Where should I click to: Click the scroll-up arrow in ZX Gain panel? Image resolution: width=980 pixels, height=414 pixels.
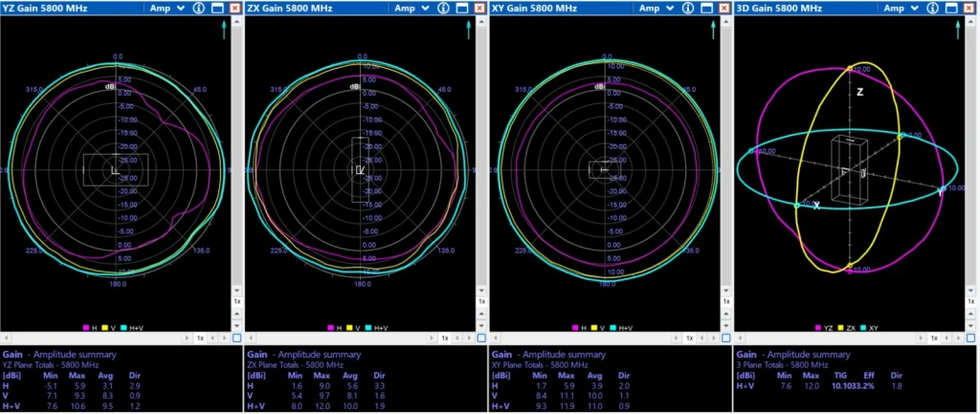(x=482, y=21)
